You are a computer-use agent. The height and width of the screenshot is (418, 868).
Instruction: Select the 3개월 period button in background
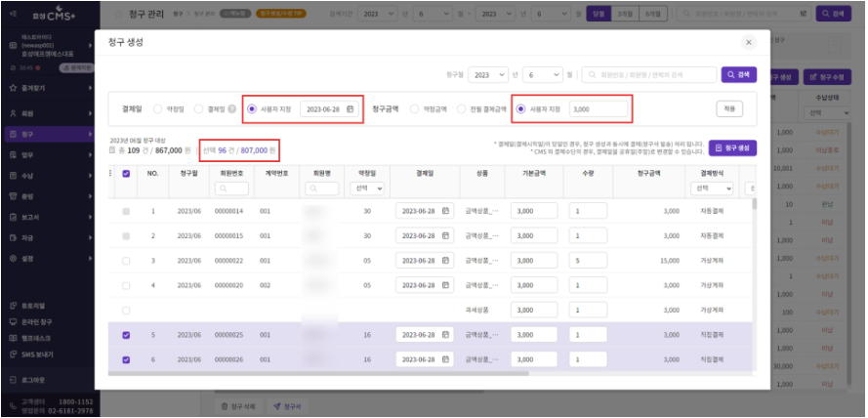[626, 14]
